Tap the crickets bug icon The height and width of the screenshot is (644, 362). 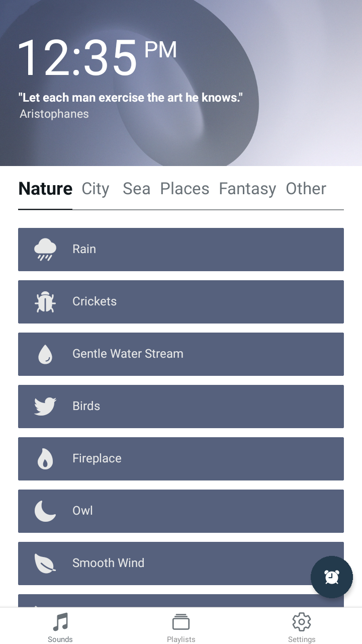click(45, 302)
